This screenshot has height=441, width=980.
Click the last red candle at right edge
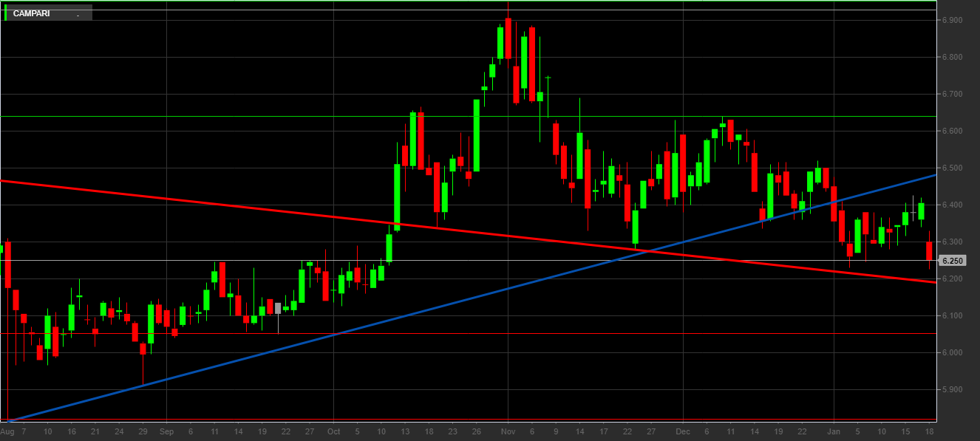point(929,250)
